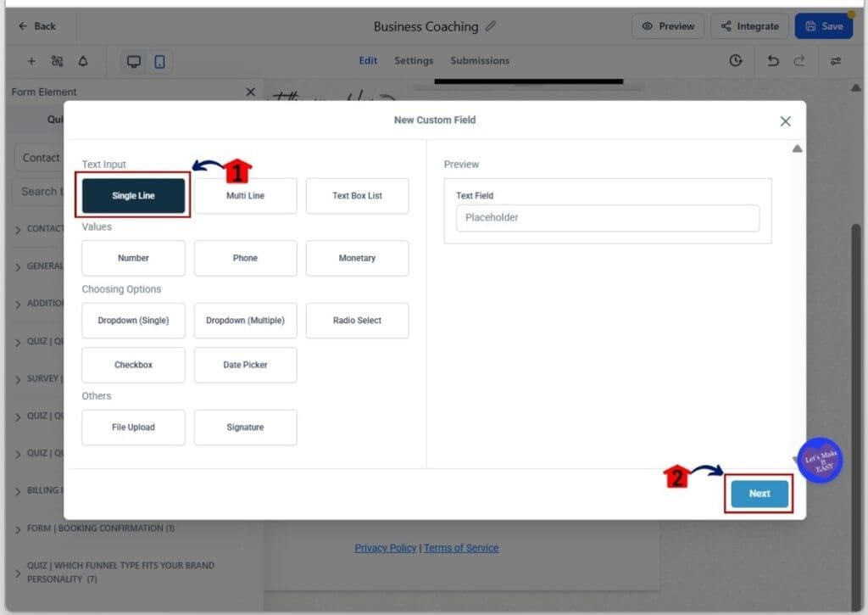Save the Business Coaching form
This screenshot has height=615, width=868.
[824, 25]
